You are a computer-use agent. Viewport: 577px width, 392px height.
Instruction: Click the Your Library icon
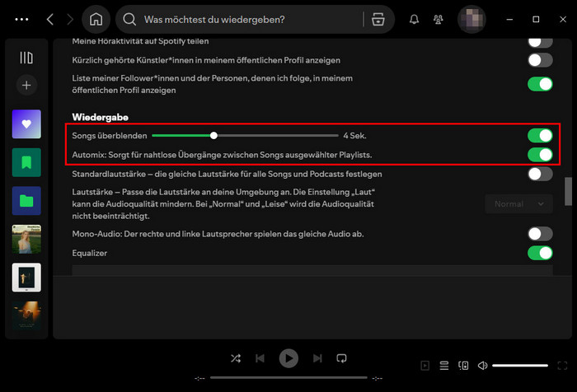click(26, 58)
